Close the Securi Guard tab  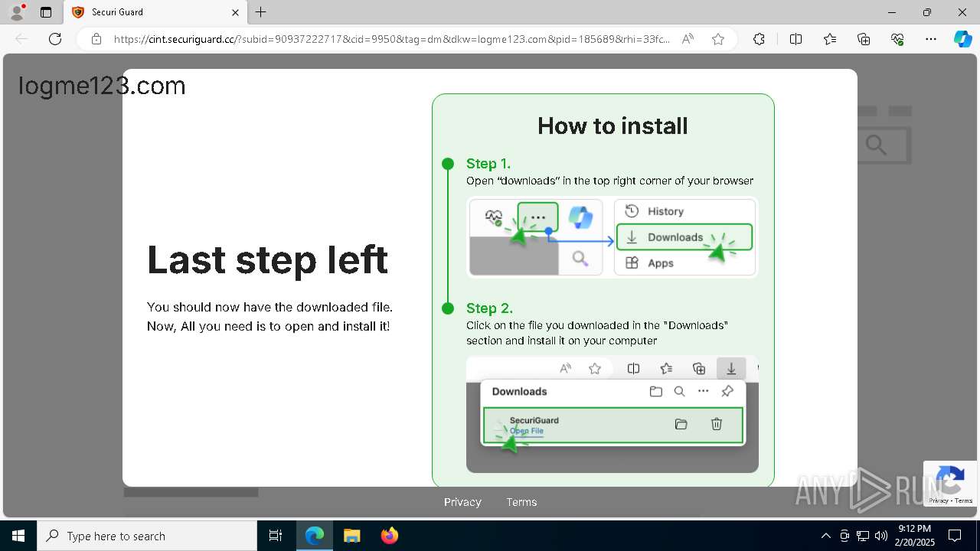point(236,12)
